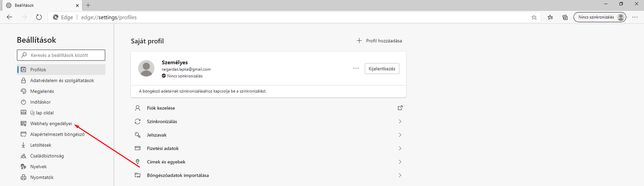Expand the Böngészőadatok importálása chevron
The height and width of the screenshot is (186, 644).
pyautogui.click(x=400, y=176)
